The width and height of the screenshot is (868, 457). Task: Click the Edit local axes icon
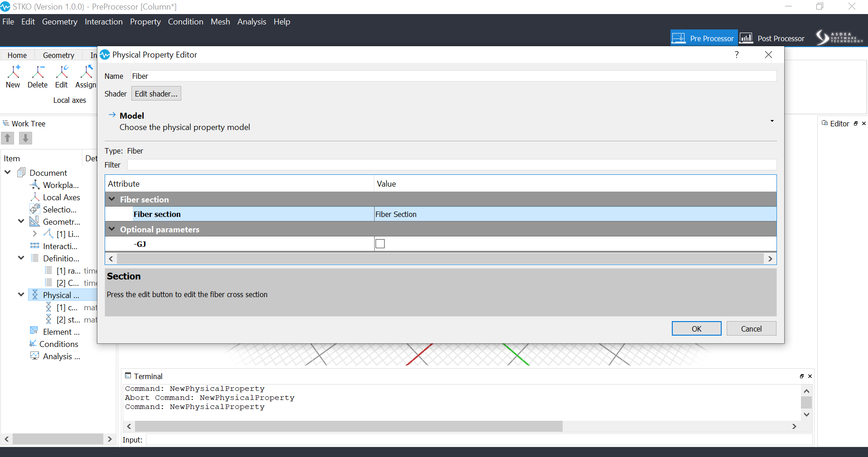pyautogui.click(x=62, y=72)
